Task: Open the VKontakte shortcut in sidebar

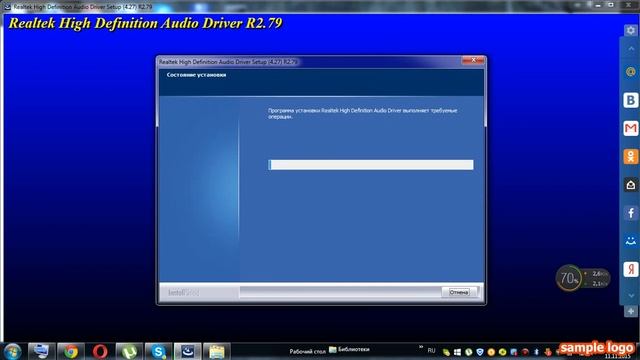Action: 631,100
